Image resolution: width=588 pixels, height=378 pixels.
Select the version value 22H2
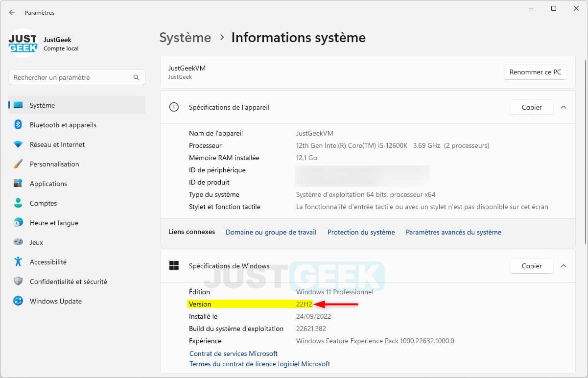[x=304, y=304]
